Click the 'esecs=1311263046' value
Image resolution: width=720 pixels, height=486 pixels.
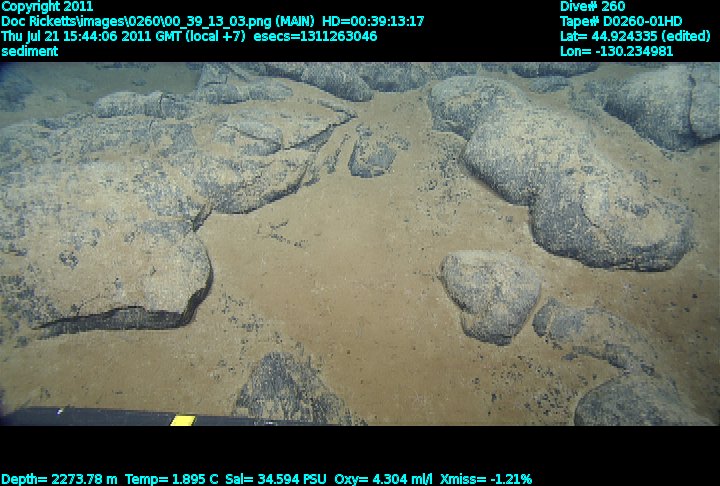315,36
